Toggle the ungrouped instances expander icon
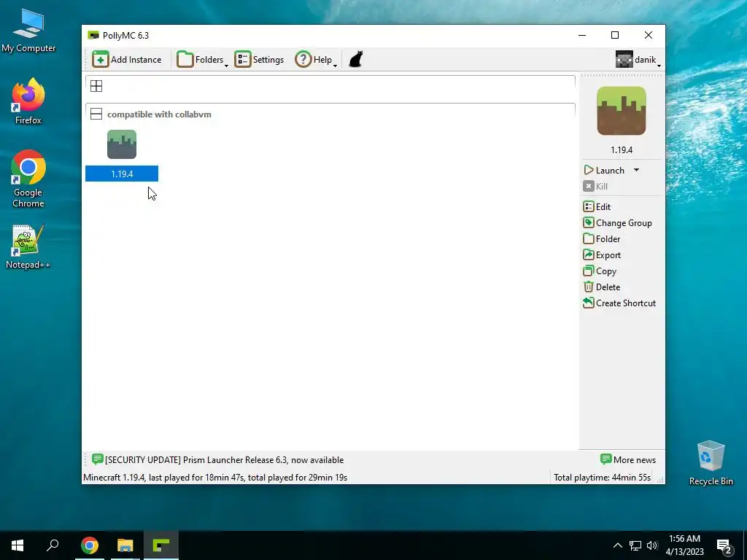Viewport: 747px width, 560px height. point(96,86)
